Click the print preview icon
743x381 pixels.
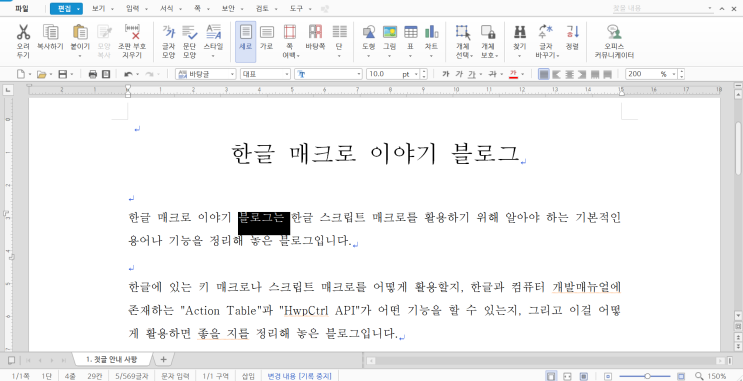(106, 74)
